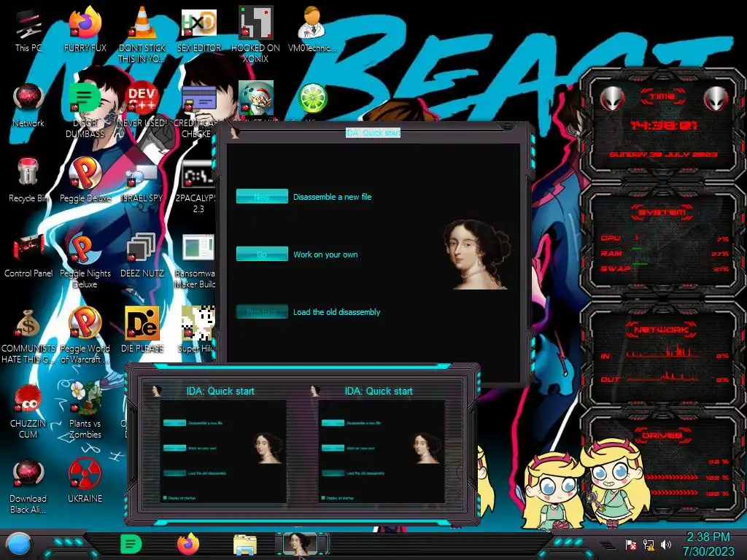The height and width of the screenshot is (560, 747).
Task: Open the Recycle Bin
Action: point(28,181)
